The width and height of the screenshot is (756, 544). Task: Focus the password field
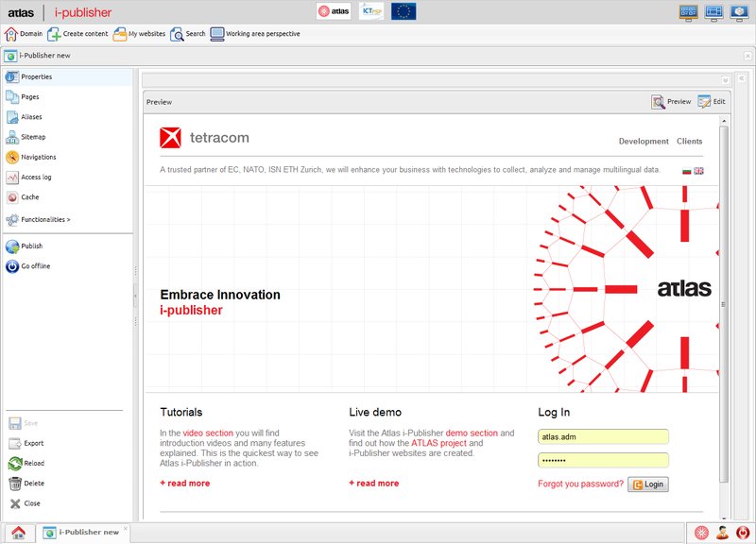[603, 460]
